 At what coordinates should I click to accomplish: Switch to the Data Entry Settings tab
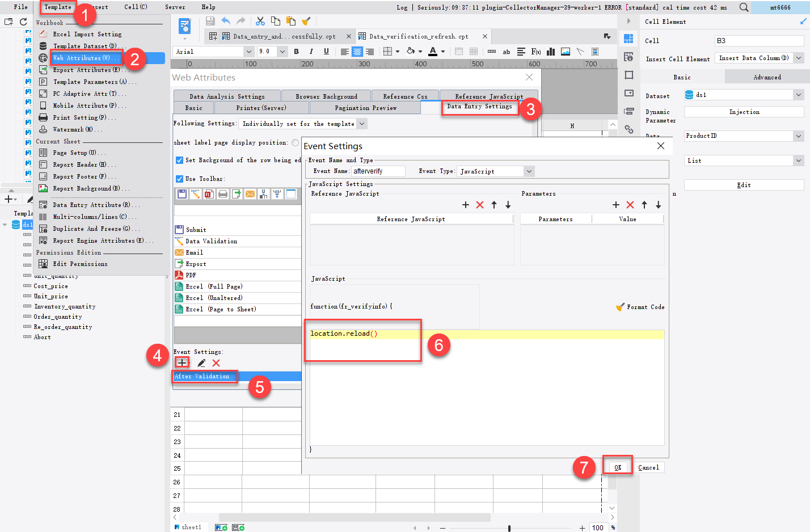tap(479, 107)
